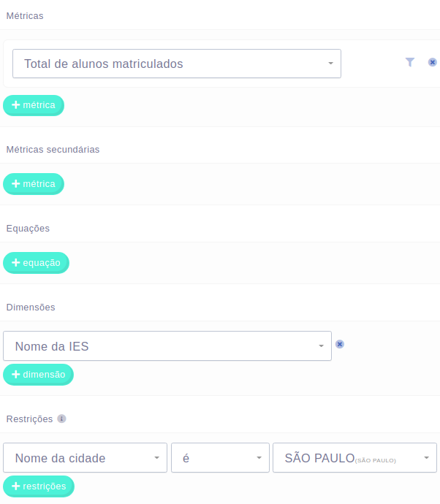Open the Total de alunos matriculados dropdown

pos(177,64)
